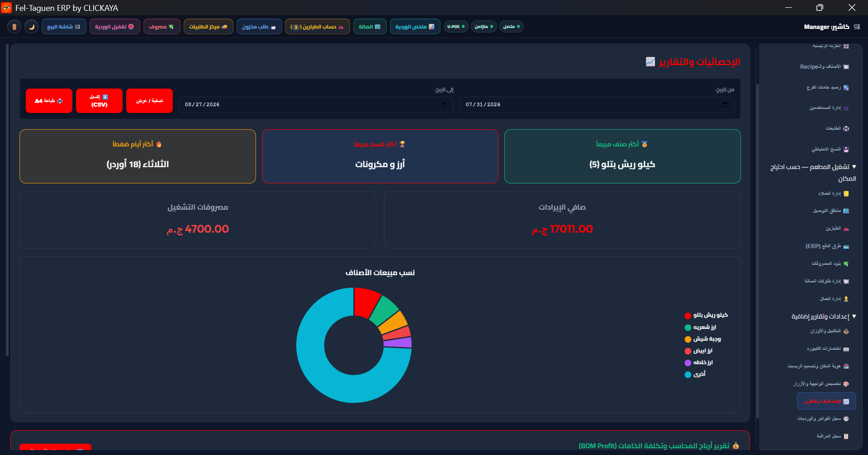868x455 pixels.
Task: Open الأصناف والـRecipe plate icon in sidebar
Action: click(x=846, y=67)
